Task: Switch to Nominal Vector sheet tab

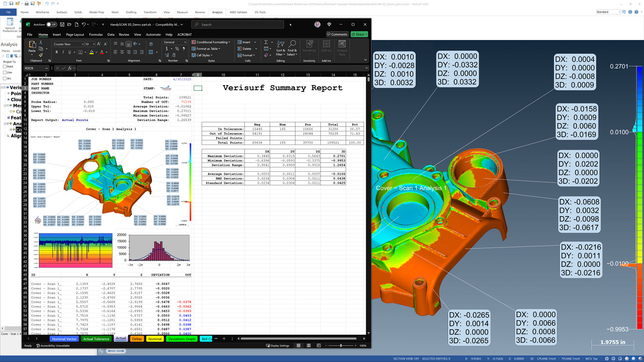Action: point(64,339)
